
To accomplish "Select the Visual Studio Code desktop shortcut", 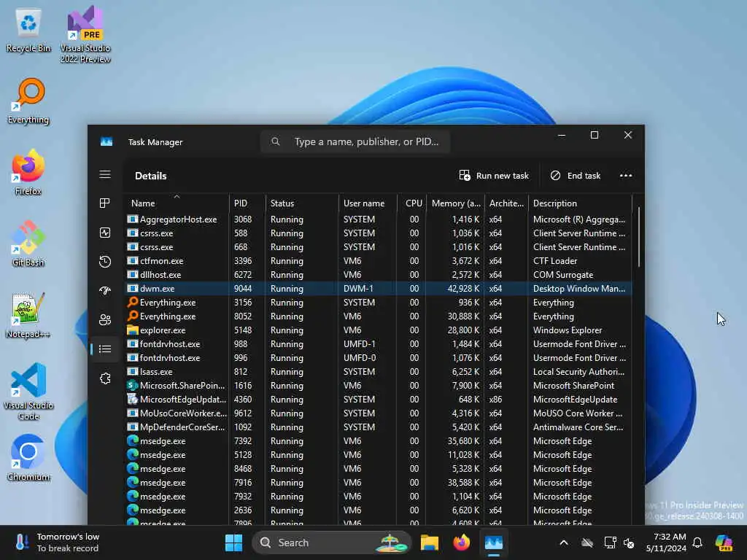I will click(x=28, y=392).
